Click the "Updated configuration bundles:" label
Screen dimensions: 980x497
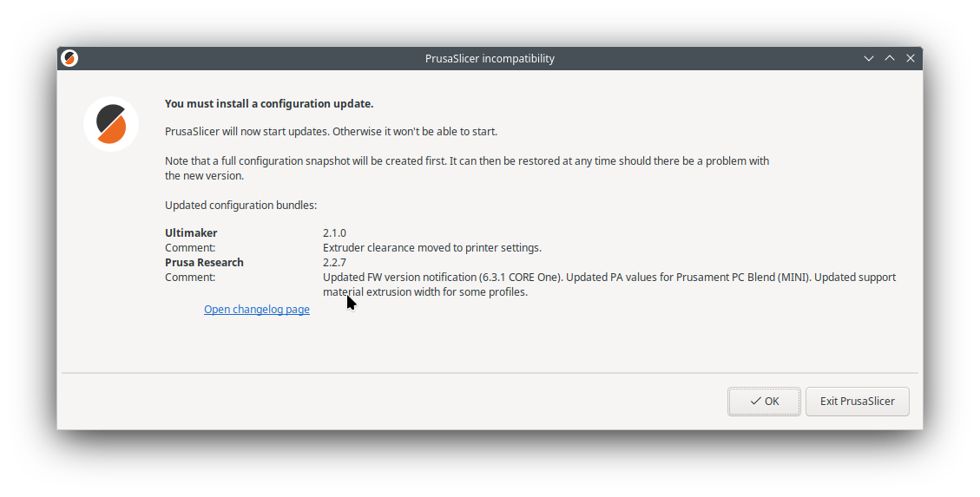point(240,206)
